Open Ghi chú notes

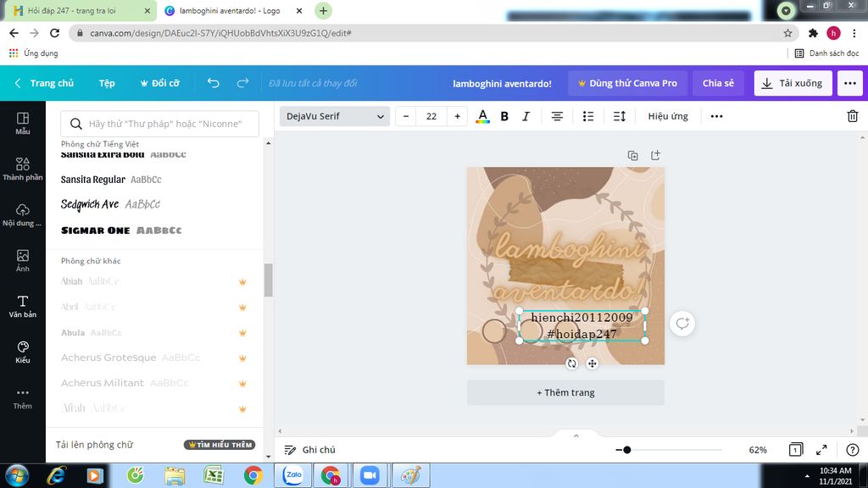coord(310,450)
